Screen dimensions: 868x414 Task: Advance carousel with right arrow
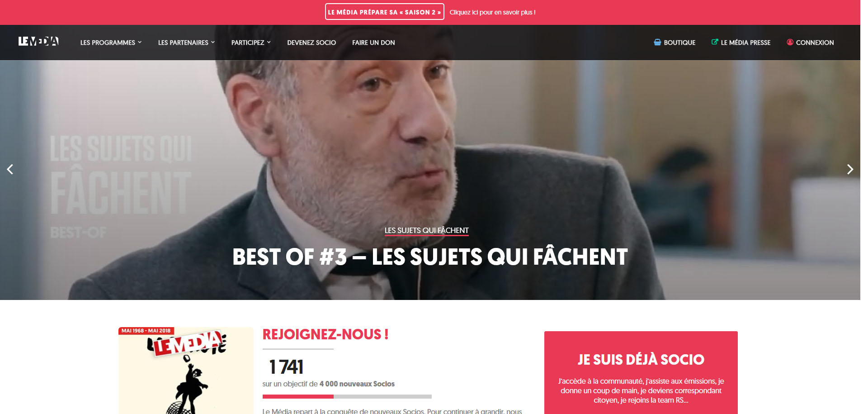[x=850, y=169]
